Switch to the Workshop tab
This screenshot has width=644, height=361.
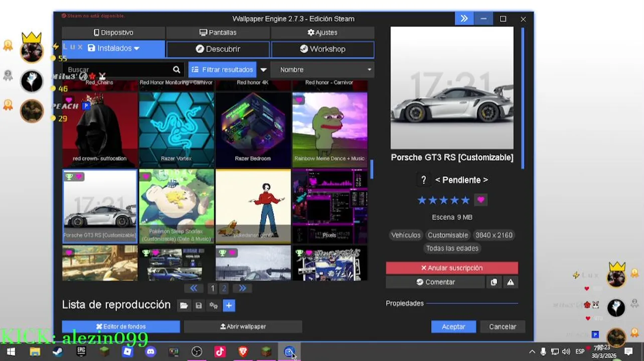(x=323, y=49)
